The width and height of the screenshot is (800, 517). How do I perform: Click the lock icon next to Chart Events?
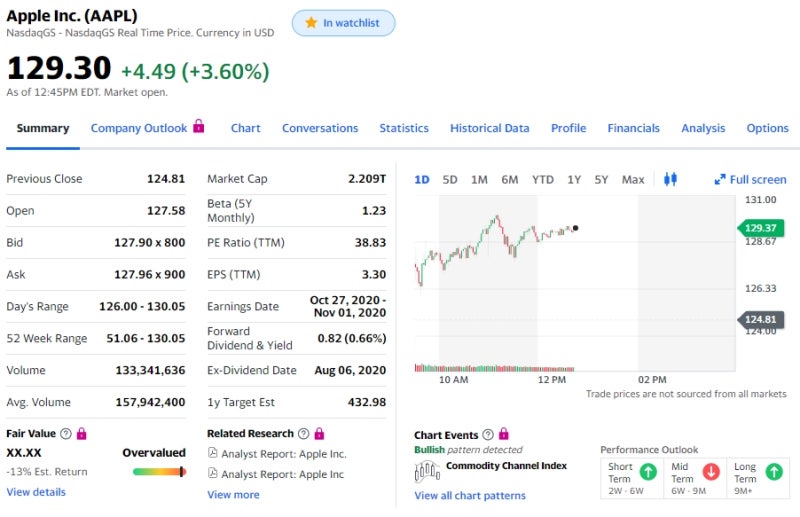click(504, 434)
